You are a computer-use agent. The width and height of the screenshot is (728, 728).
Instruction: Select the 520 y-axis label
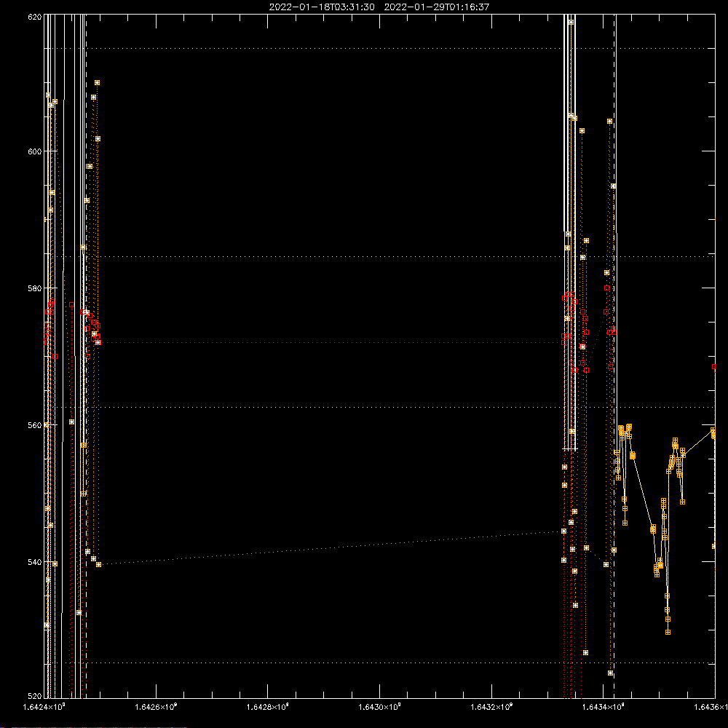(35, 696)
